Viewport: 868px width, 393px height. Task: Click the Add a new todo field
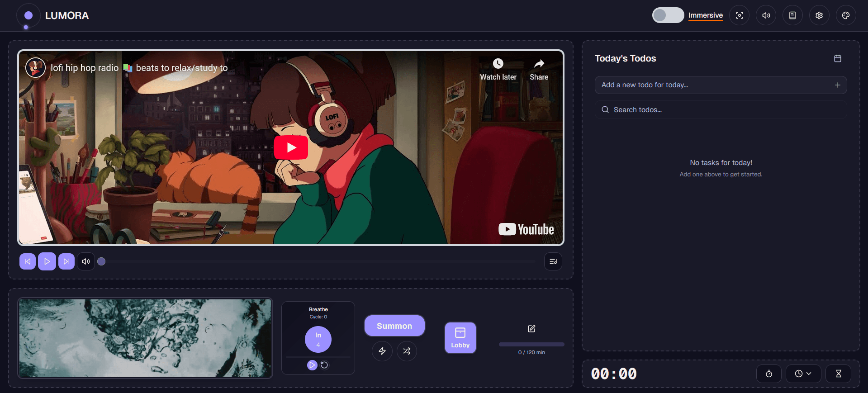pyautogui.click(x=721, y=85)
